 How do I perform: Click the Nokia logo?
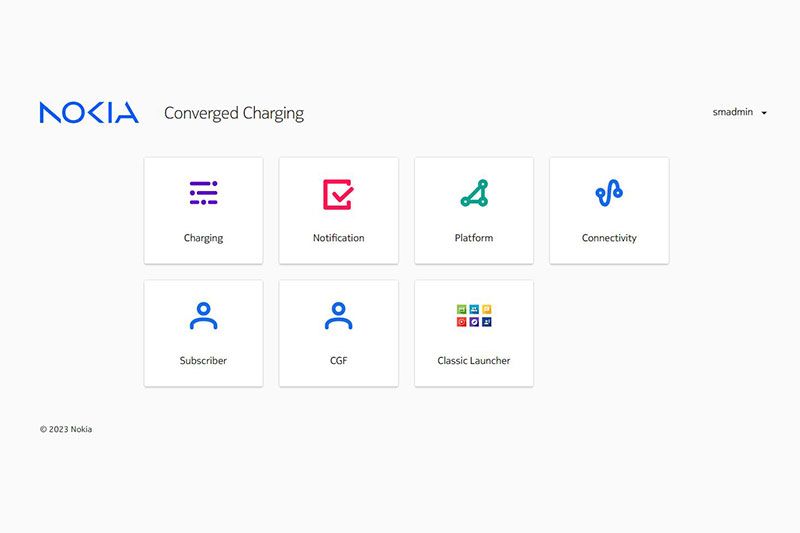tap(89, 112)
